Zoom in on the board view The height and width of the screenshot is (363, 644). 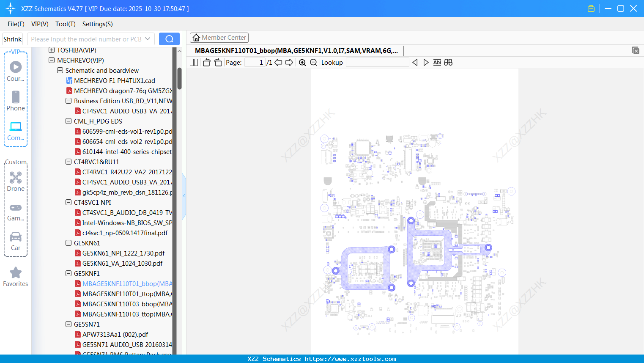point(302,63)
